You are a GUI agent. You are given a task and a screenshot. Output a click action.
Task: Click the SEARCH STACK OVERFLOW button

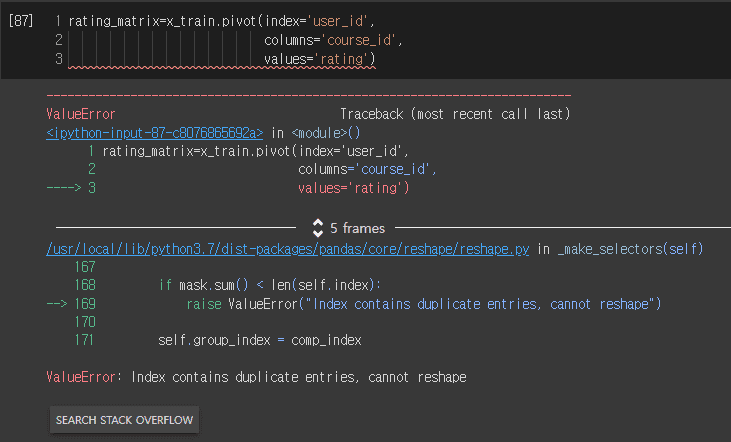point(124,420)
